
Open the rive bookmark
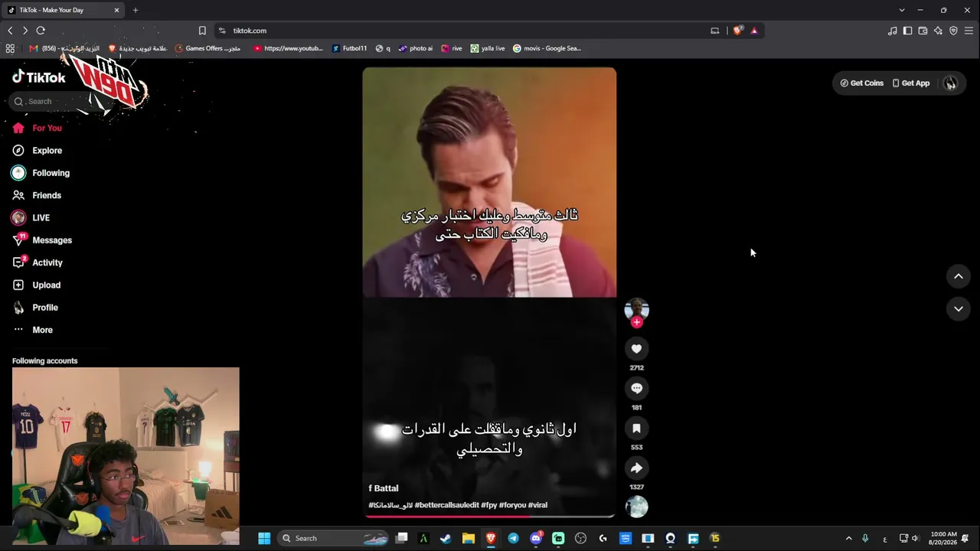(452, 48)
